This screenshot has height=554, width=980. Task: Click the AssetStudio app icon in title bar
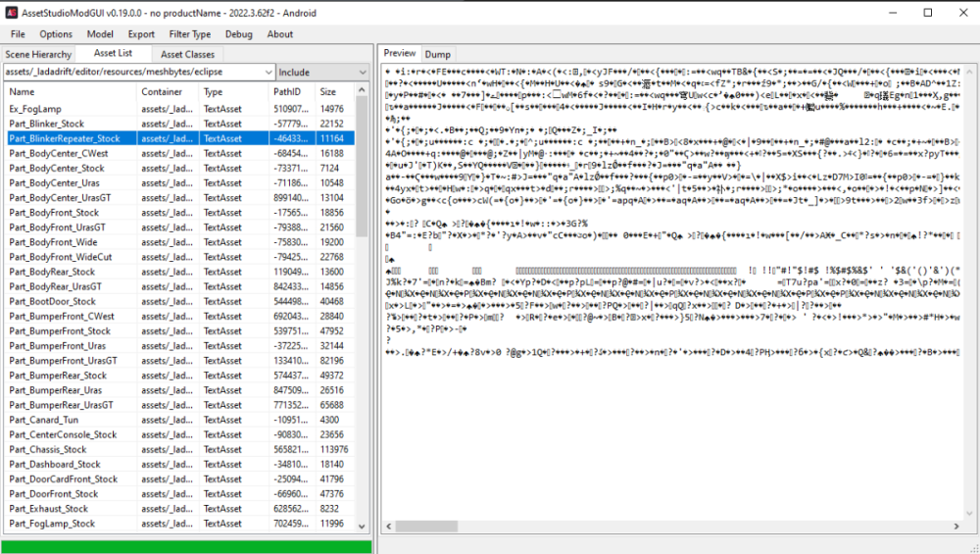(x=11, y=13)
